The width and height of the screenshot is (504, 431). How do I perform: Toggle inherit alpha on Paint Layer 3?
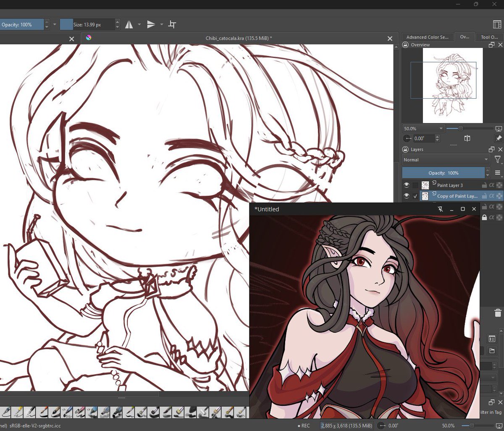tap(491, 185)
